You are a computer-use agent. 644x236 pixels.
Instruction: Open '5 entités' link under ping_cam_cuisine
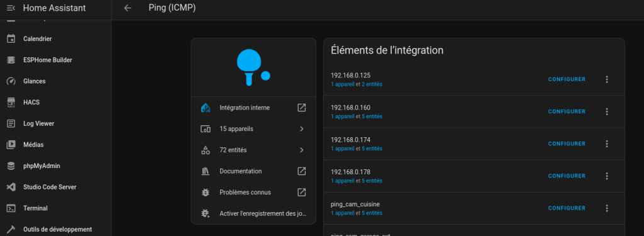pyautogui.click(x=372, y=213)
